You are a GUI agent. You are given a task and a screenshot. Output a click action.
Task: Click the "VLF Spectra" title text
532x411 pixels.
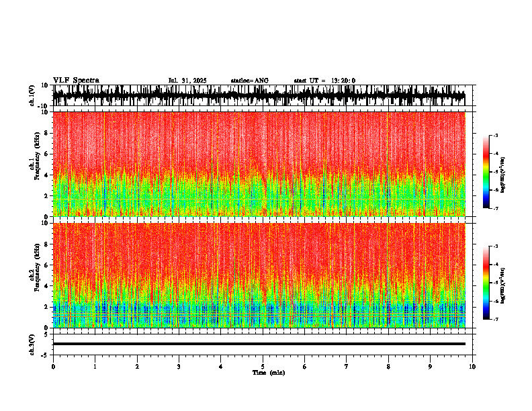pyautogui.click(x=76, y=81)
